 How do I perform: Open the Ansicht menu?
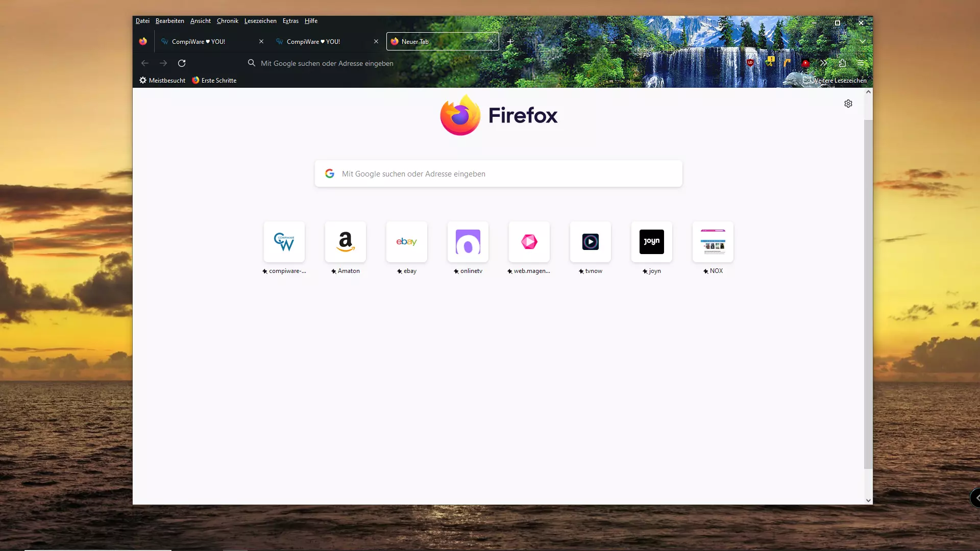click(201, 21)
